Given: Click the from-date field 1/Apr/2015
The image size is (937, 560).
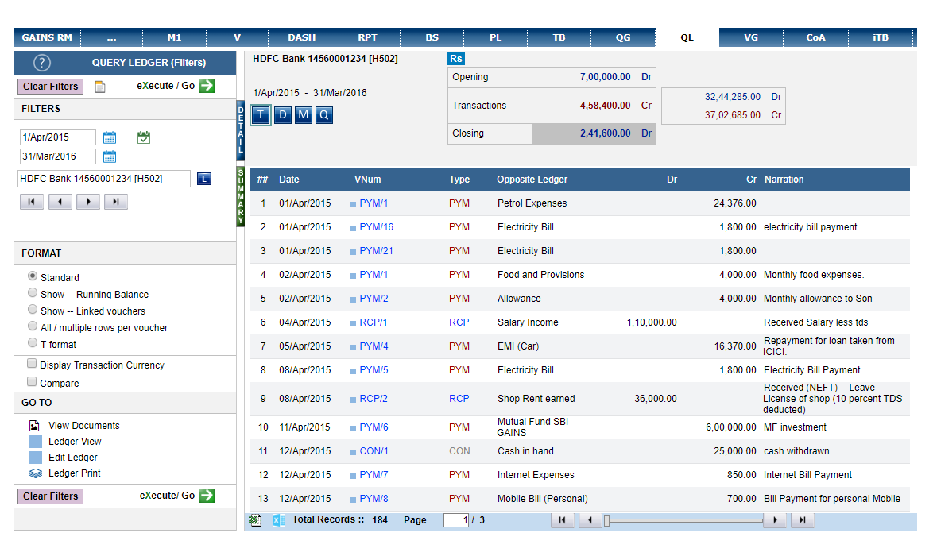Looking at the screenshot, I should [x=57, y=137].
